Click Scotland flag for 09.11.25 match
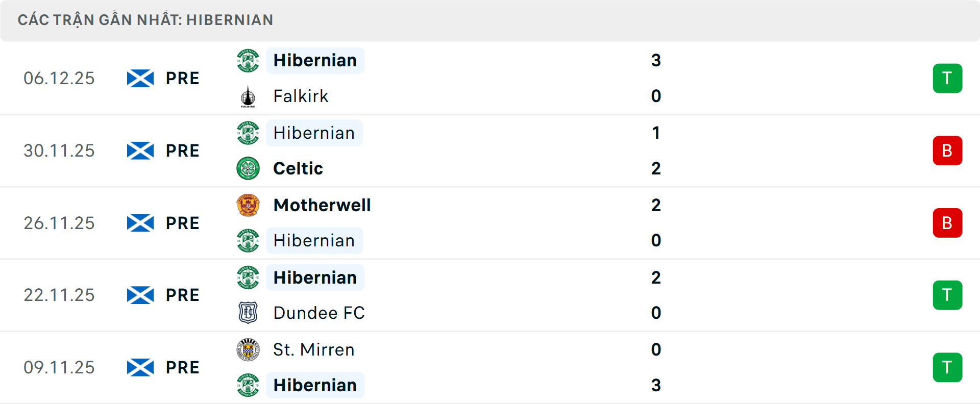This screenshot has height=404, width=980. point(140,367)
